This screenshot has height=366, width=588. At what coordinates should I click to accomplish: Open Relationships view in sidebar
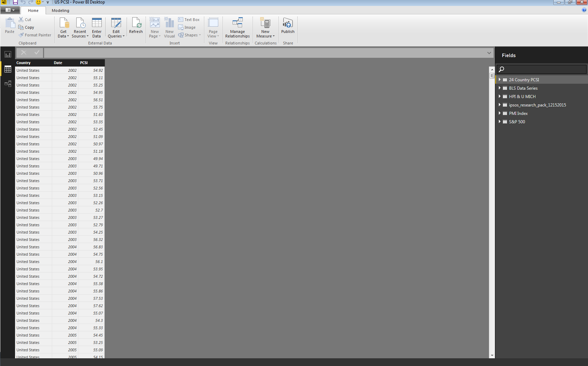(8, 84)
